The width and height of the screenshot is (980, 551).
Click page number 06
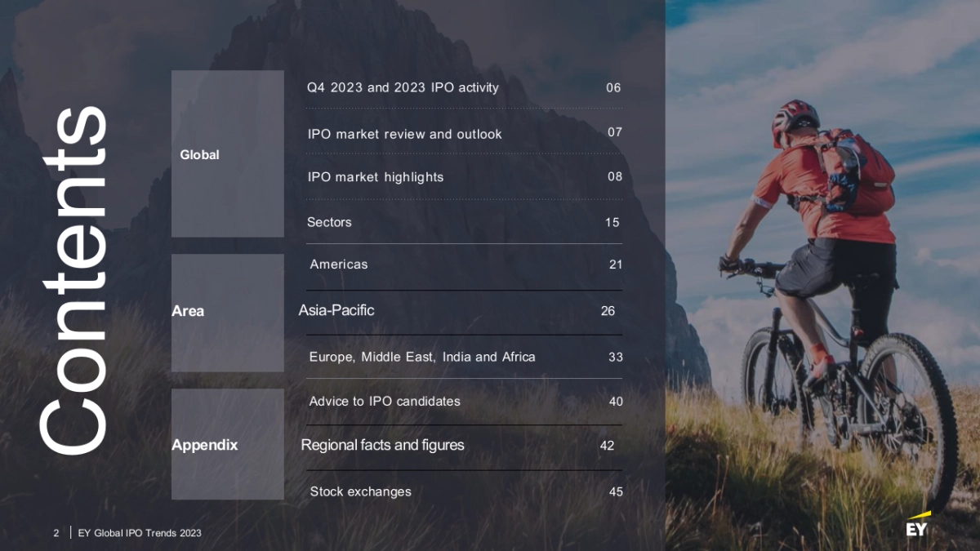click(613, 87)
